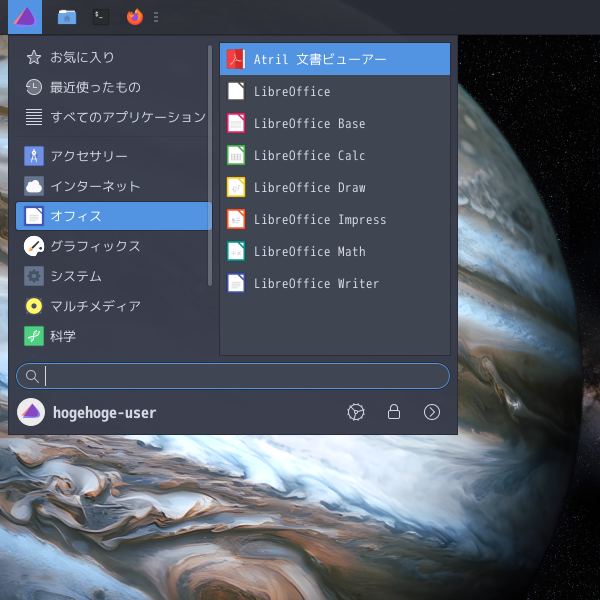Launch LibreOffice Base

335,123
